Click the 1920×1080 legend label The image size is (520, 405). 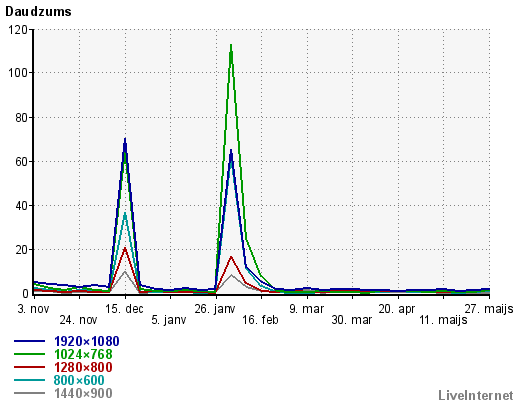tap(87, 341)
